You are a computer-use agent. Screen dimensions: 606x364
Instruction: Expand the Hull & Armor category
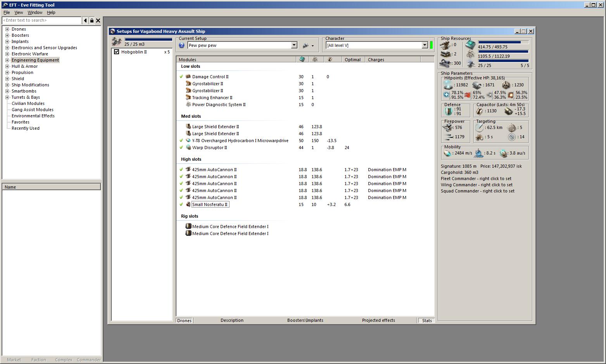click(x=7, y=66)
